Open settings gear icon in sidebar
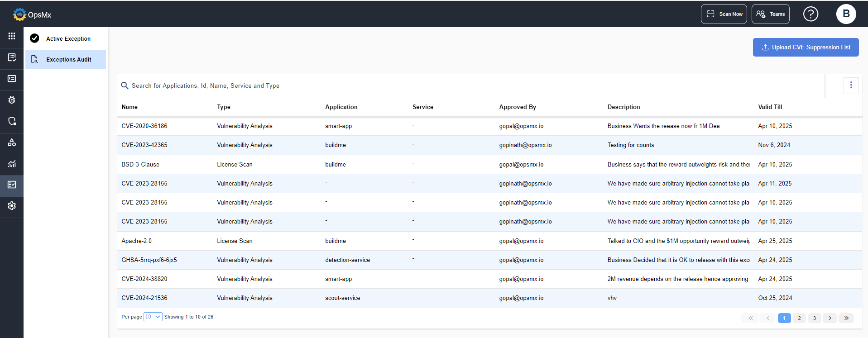 12,206
